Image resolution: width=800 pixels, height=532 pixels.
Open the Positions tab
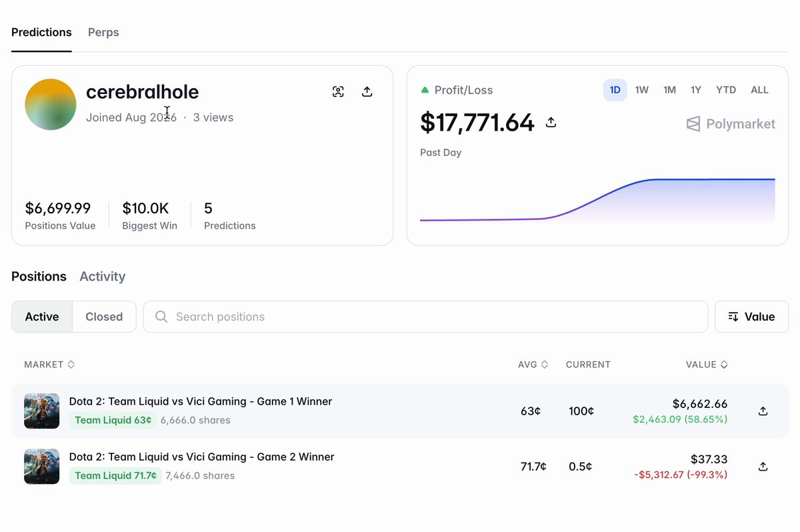coord(39,277)
